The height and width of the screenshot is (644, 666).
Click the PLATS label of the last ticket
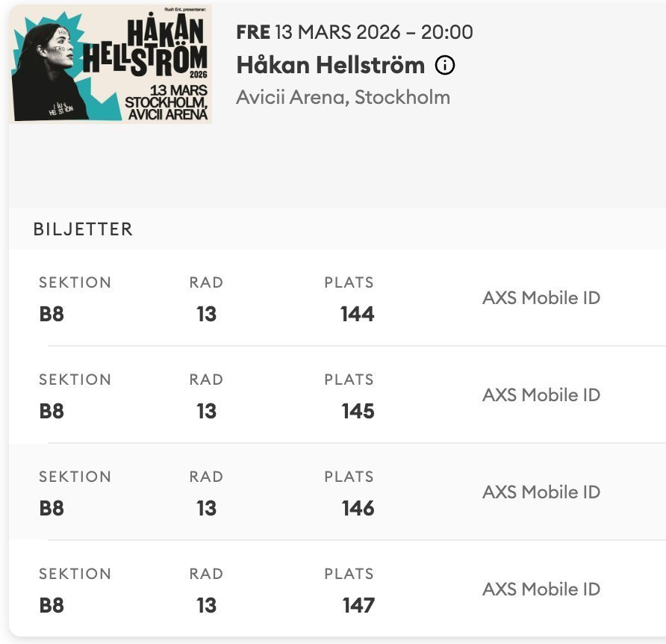pos(349,574)
